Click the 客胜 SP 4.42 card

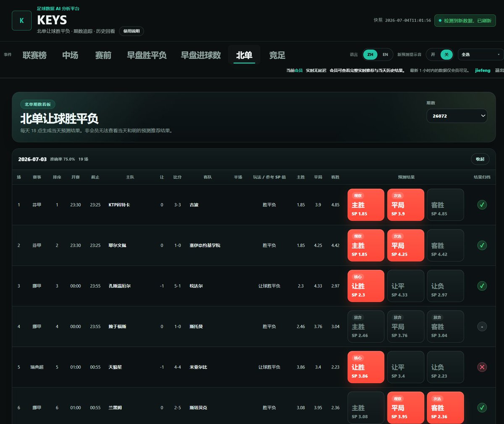click(x=445, y=245)
